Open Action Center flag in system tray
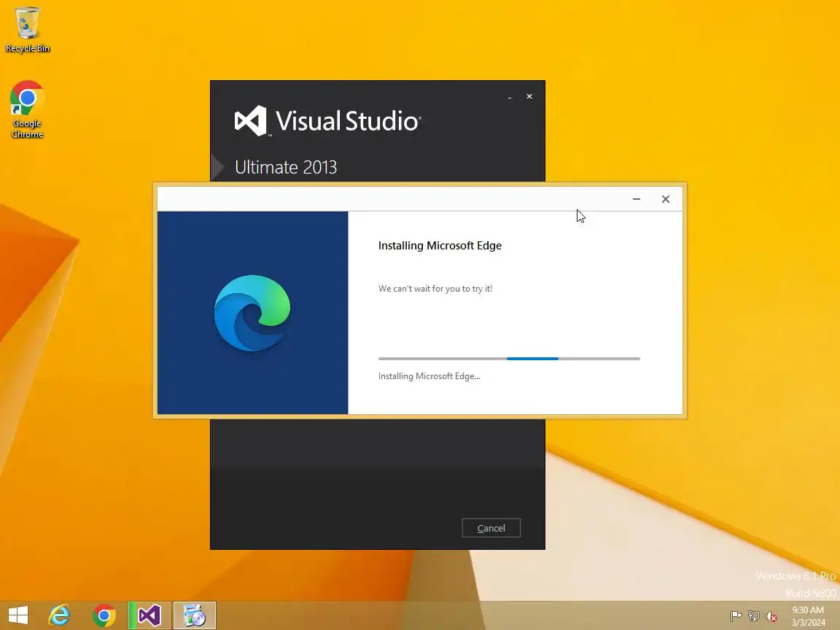The image size is (840, 630). point(736,616)
